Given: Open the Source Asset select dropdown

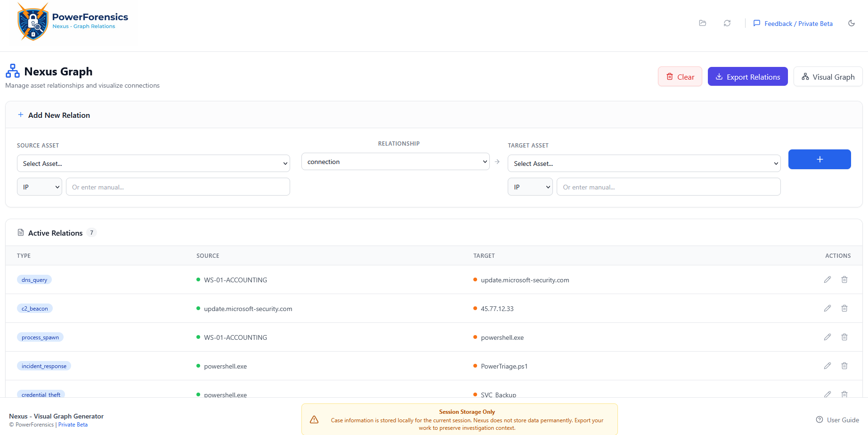Looking at the screenshot, I should pyautogui.click(x=153, y=164).
